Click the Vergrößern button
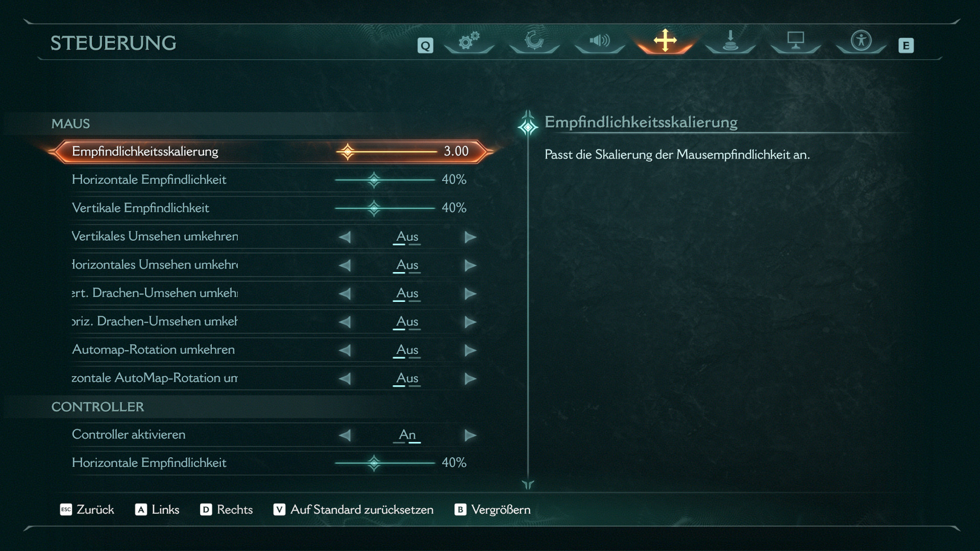Viewport: 980px width, 551px height. (493, 510)
